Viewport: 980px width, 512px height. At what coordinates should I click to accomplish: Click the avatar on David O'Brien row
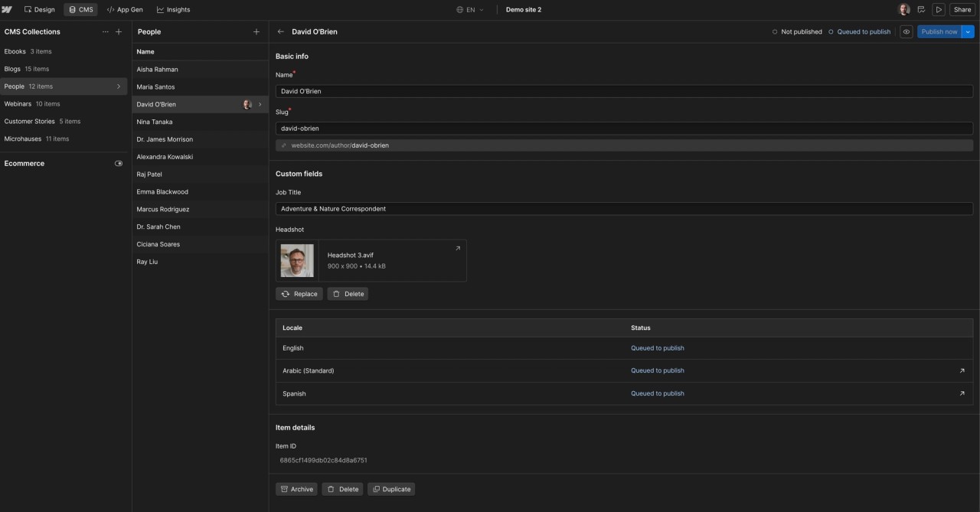click(247, 104)
